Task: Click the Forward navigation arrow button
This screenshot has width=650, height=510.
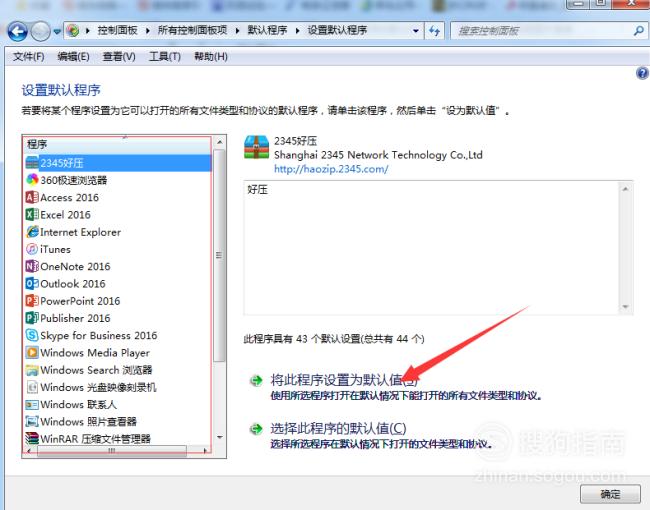Action: [41, 31]
